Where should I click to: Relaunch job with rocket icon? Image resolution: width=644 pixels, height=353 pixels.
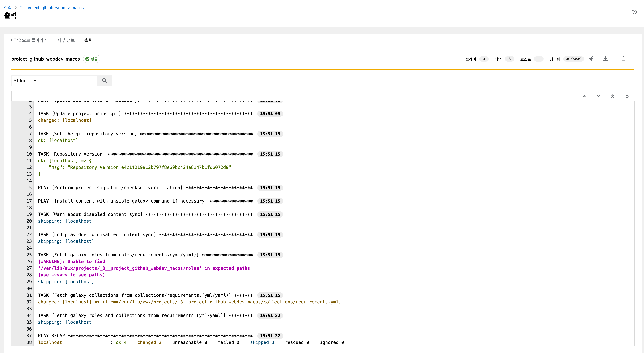pyautogui.click(x=591, y=59)
